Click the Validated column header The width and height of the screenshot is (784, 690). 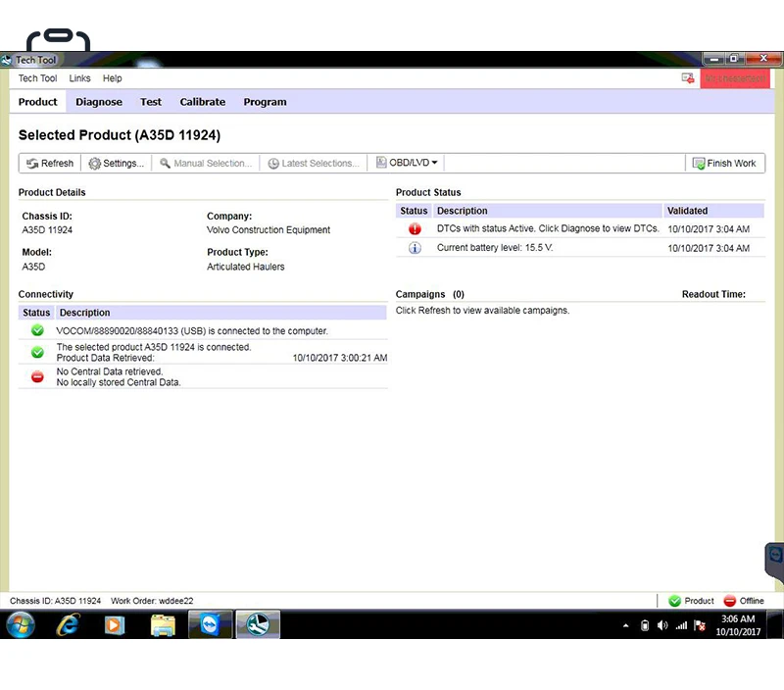(x=713, y=211)
